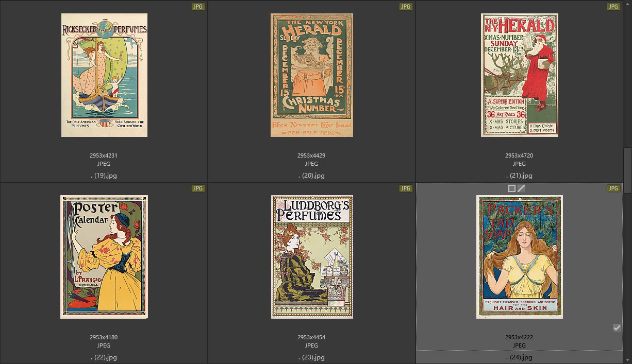
Task: Click the filename (19).jpg label
Action: coord(104,176)
